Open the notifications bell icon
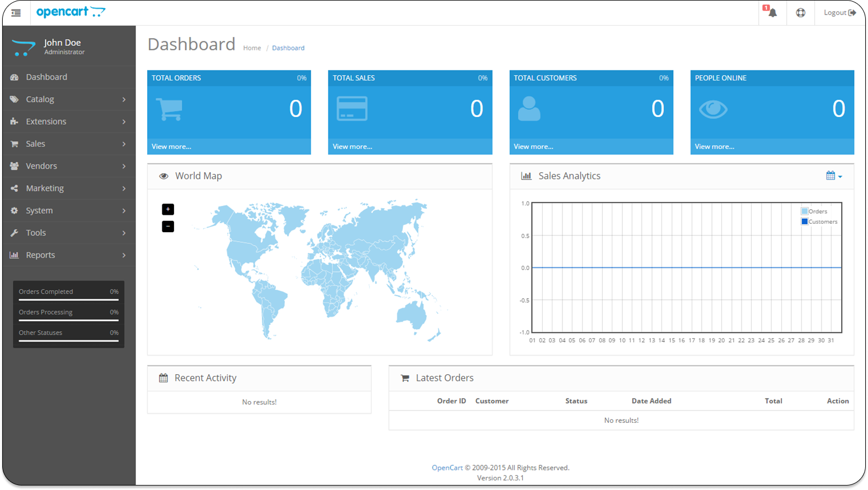The height and width of the screenshot is (490, 868). (772, 12)
